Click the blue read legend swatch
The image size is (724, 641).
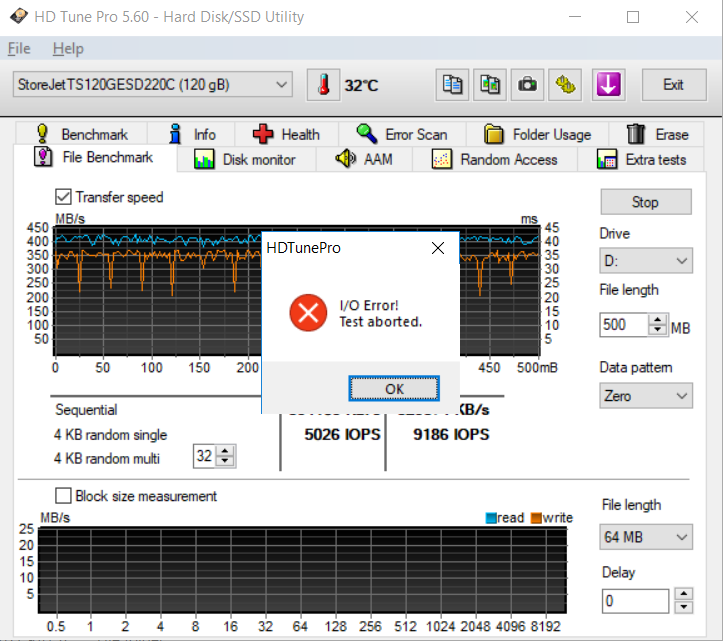(x=491, y=518)
